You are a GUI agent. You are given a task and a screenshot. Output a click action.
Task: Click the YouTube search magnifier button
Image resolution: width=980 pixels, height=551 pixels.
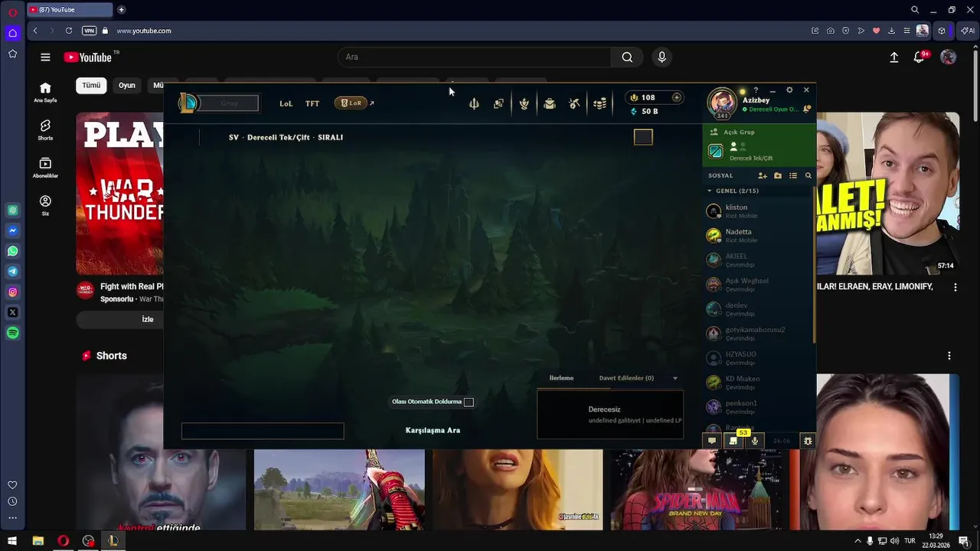(627, 57)
